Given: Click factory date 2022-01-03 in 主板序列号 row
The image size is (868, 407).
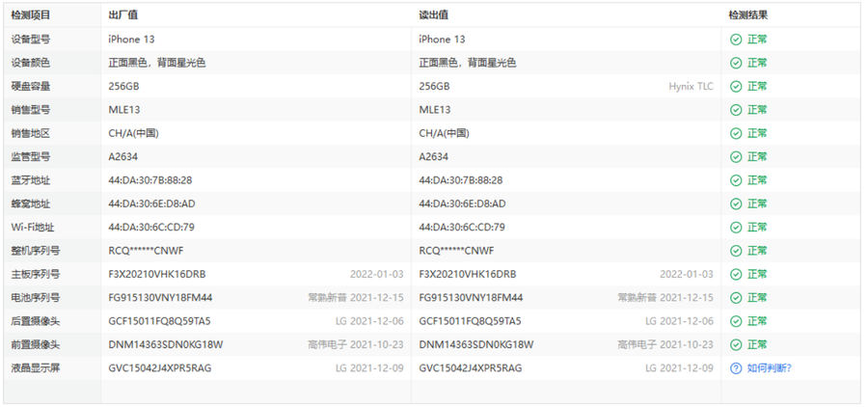Looking at the screenshot, I should coord(376,274).
